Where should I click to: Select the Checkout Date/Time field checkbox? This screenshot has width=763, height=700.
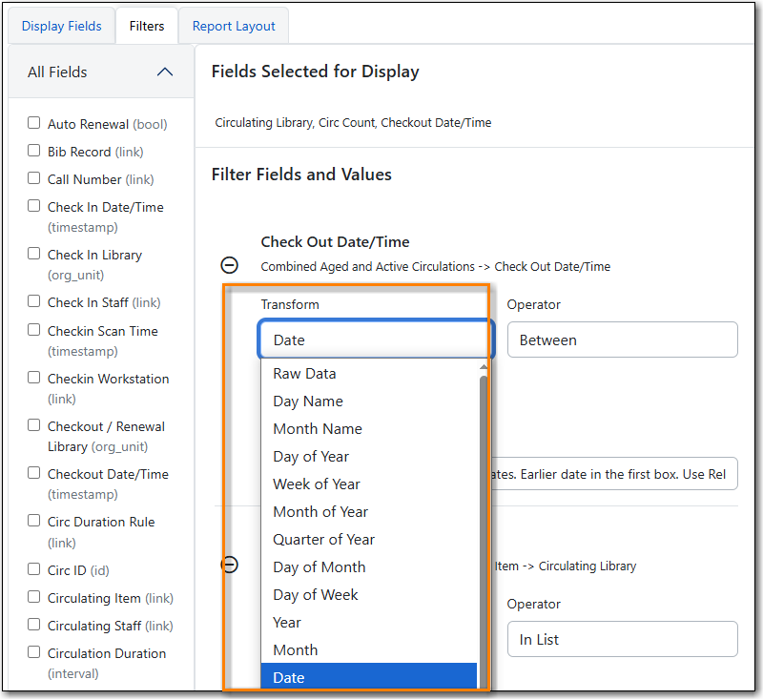pyautogui.click(x=34, y=473)
